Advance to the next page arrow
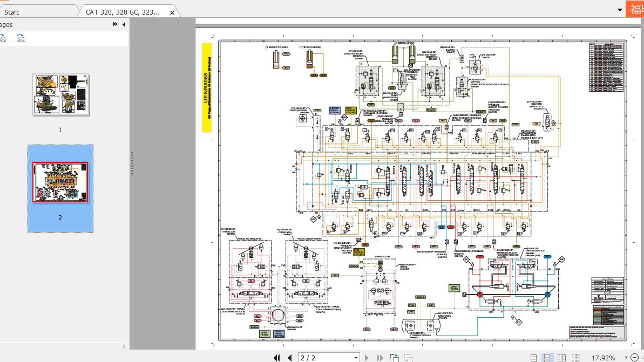Screen dimensions: 644x362 367,357
